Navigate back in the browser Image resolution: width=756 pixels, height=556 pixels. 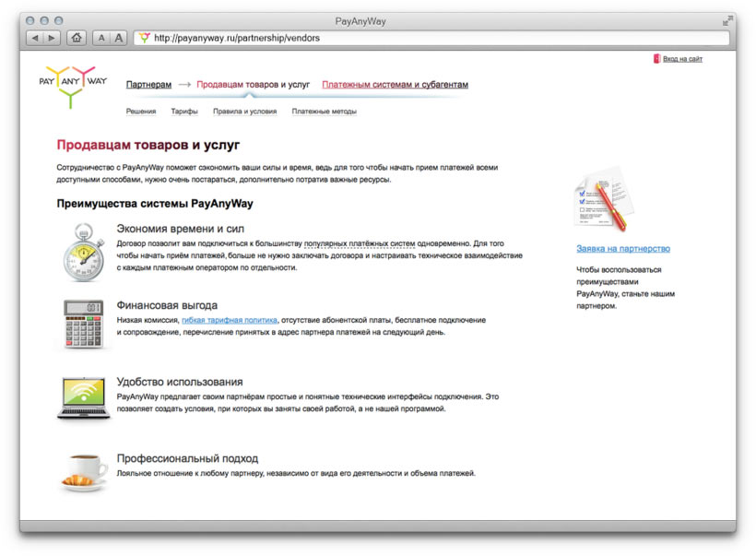coord(35,38)
